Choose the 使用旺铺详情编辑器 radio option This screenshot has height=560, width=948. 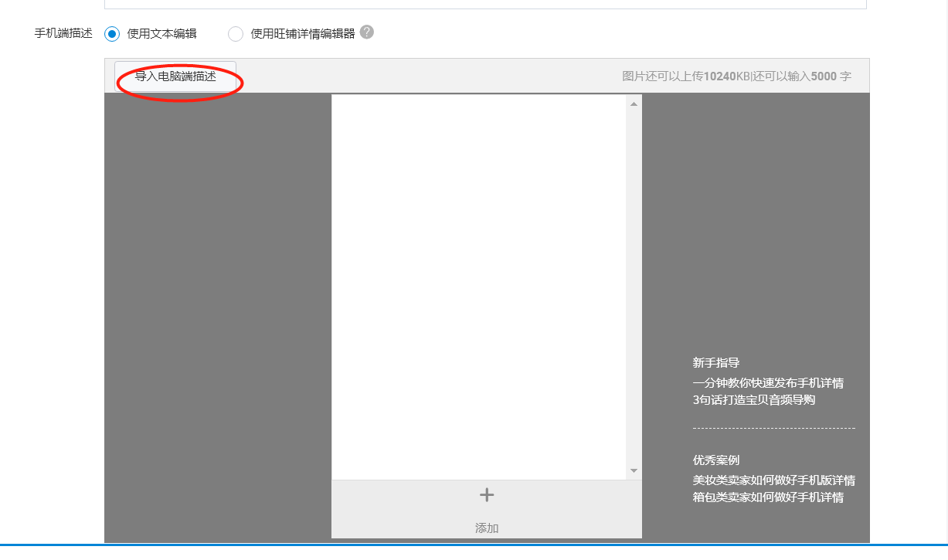pyautogui.click(x=236, y=34)
